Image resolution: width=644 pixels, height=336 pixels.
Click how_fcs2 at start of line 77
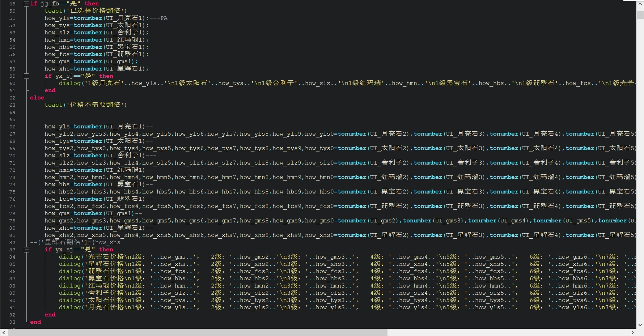[x=59, y=206]
